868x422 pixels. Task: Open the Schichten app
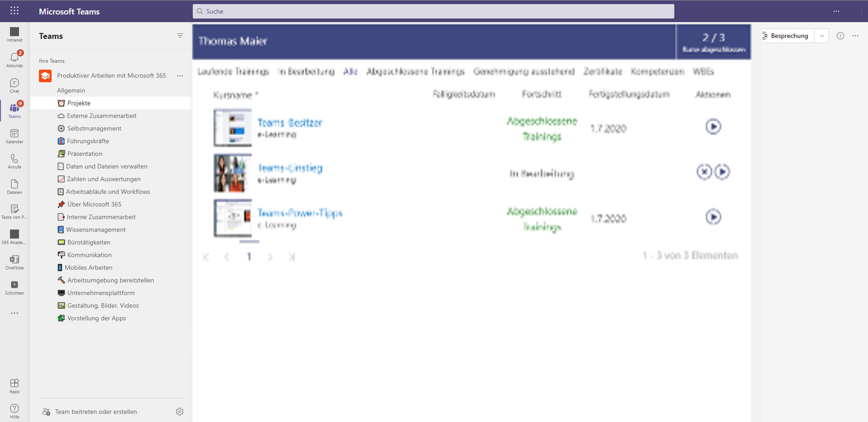point(14,288)
